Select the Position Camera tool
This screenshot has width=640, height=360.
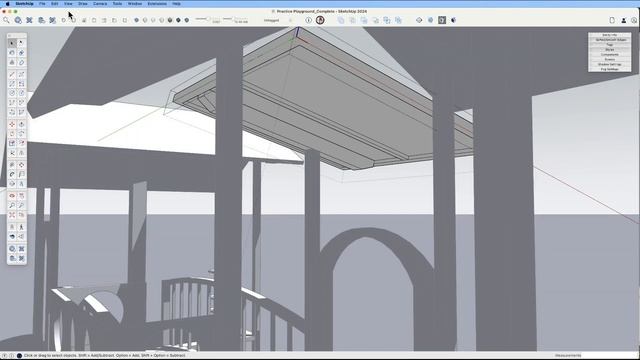pos(12,227)
